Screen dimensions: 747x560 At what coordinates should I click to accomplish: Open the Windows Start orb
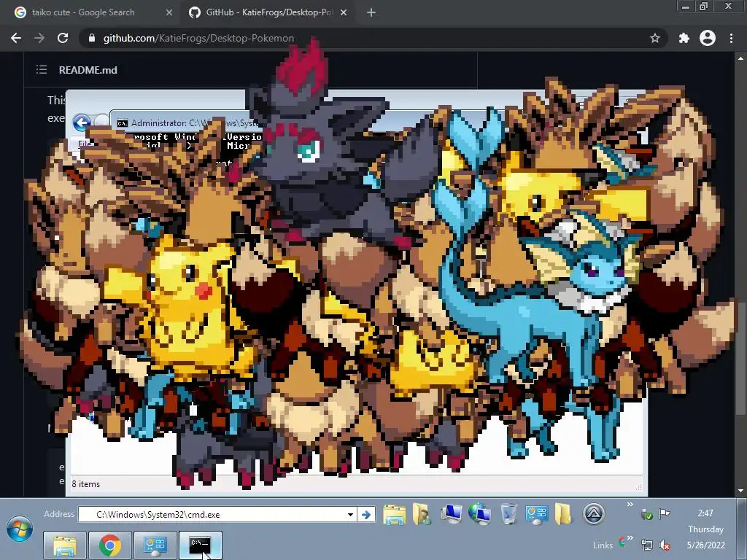[20, 529]
